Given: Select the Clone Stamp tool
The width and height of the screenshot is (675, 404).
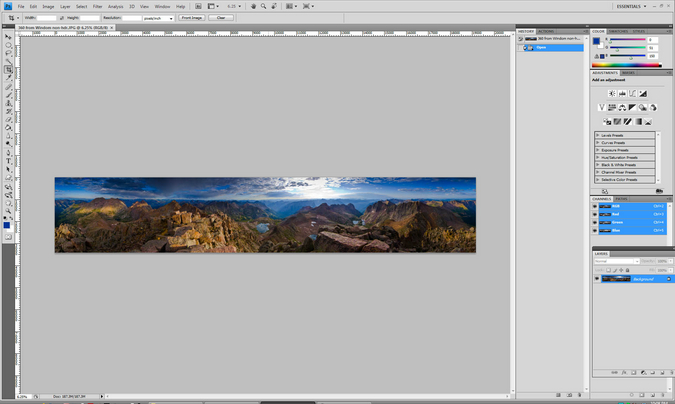Looking at the screenshot, I should [8, 103].
